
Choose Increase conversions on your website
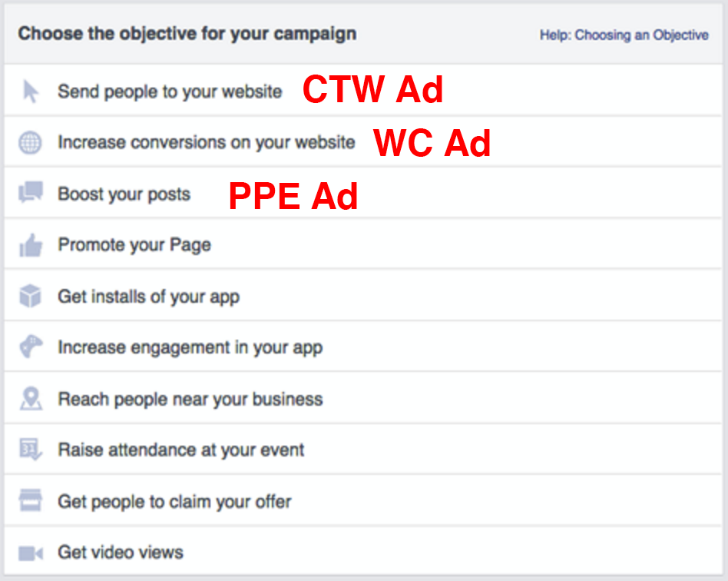click(363, 141)
